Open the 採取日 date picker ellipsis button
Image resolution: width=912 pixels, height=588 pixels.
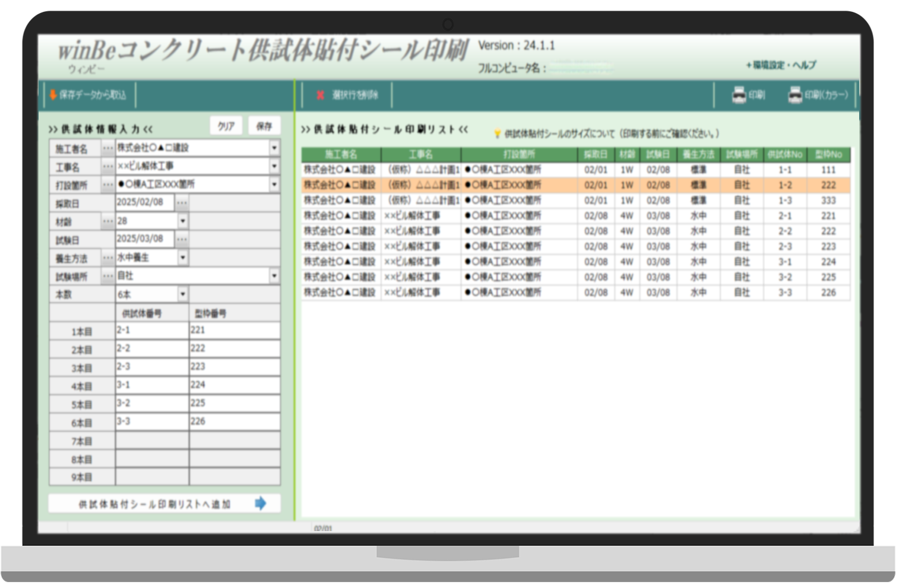[182, 203]
